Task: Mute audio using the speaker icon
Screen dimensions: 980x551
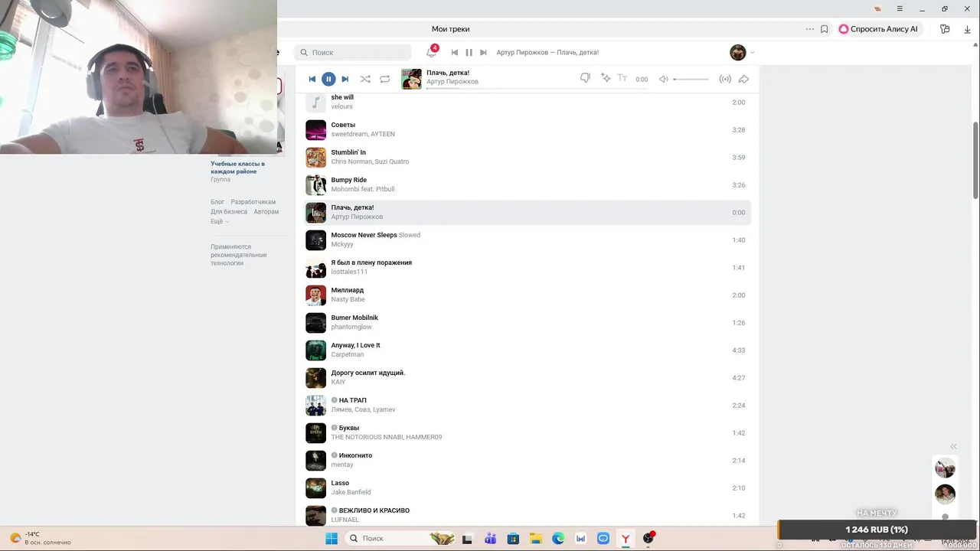Action: (x=664, y=79)
